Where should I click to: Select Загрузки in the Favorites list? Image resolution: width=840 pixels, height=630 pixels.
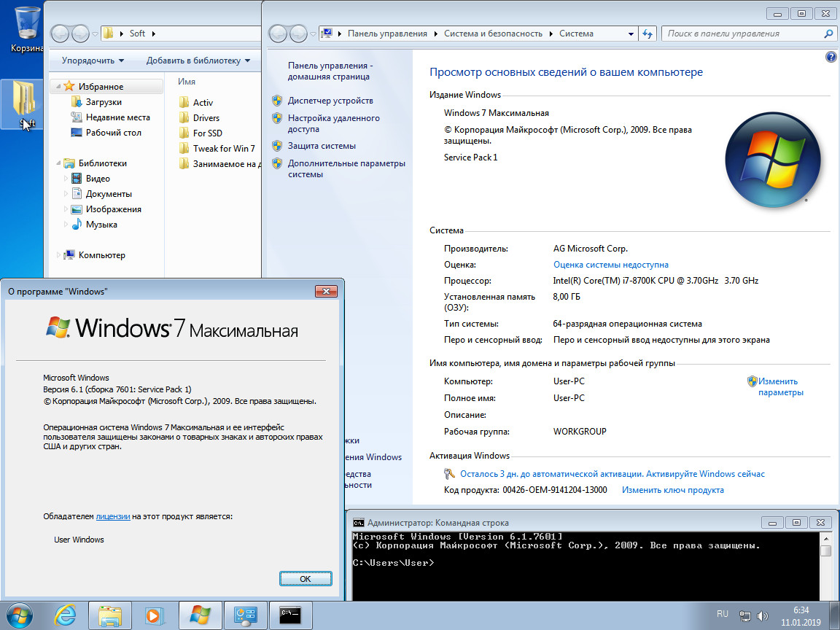(x=104, y=102)
